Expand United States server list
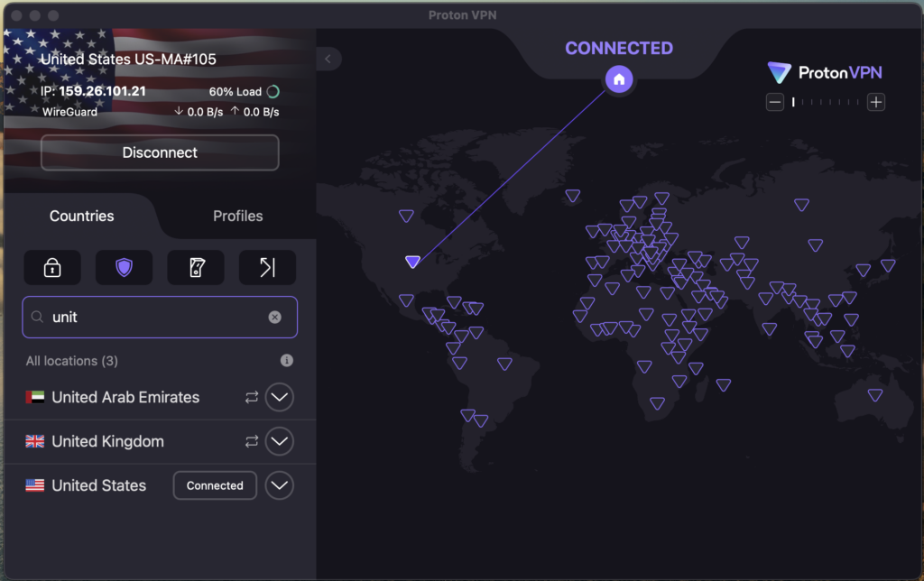 click(x=280, y=485)
